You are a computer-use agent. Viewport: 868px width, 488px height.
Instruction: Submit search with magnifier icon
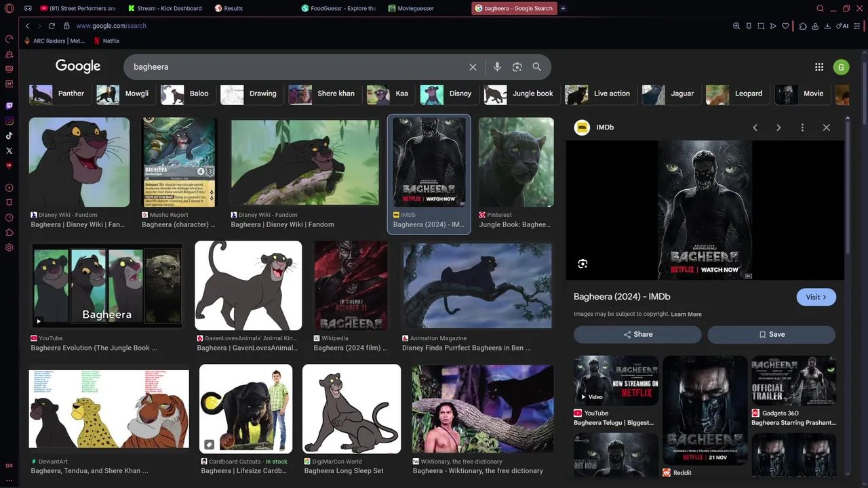[x=536, y=67]
